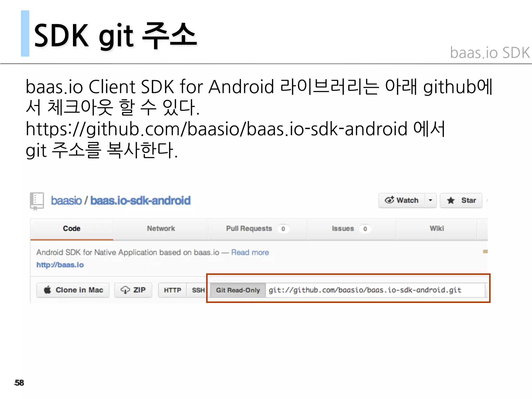Image resolution: width=532 pixels, height=399 pixels.
Task: Select SSH clone protocol
Action: pos(198,290)
